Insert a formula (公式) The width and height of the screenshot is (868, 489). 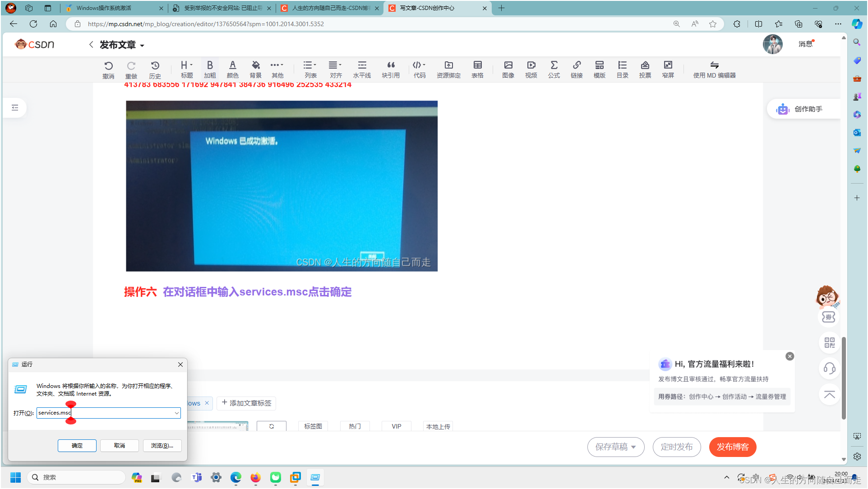pyautogui.click(x=554, y=69)
